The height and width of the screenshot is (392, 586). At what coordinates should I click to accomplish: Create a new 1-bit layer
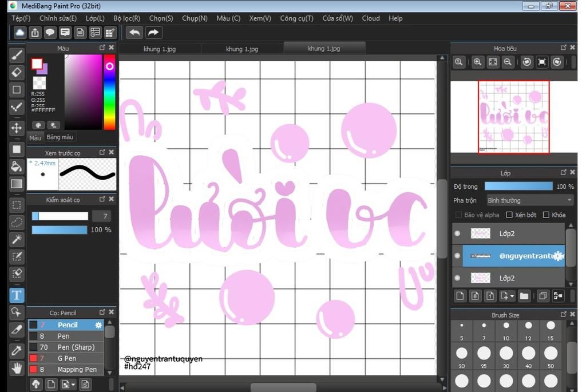(490, 296)
